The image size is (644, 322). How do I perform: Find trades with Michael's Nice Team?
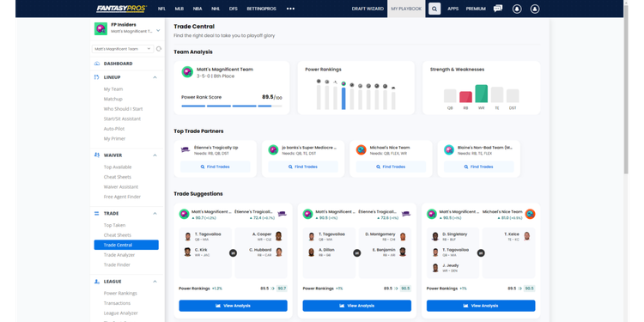391,167
